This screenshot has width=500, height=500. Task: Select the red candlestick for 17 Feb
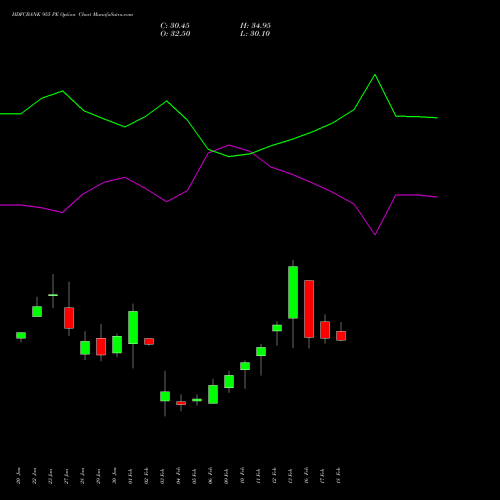325,330
